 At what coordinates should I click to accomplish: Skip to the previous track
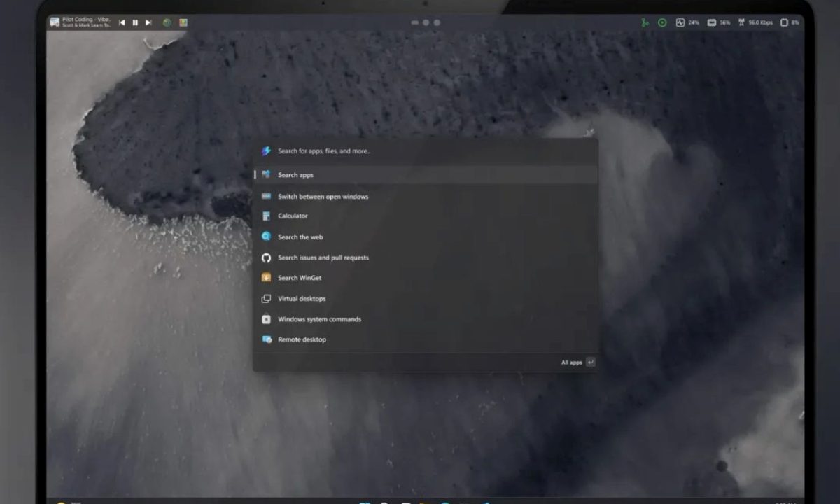[x=122, y=22]
